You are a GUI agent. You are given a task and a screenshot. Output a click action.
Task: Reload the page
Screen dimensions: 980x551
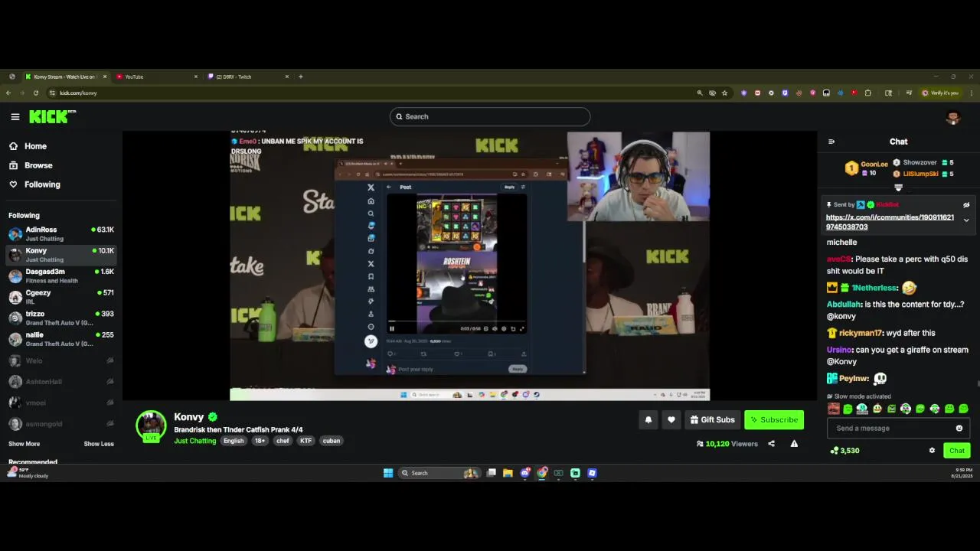pos(36,93)
